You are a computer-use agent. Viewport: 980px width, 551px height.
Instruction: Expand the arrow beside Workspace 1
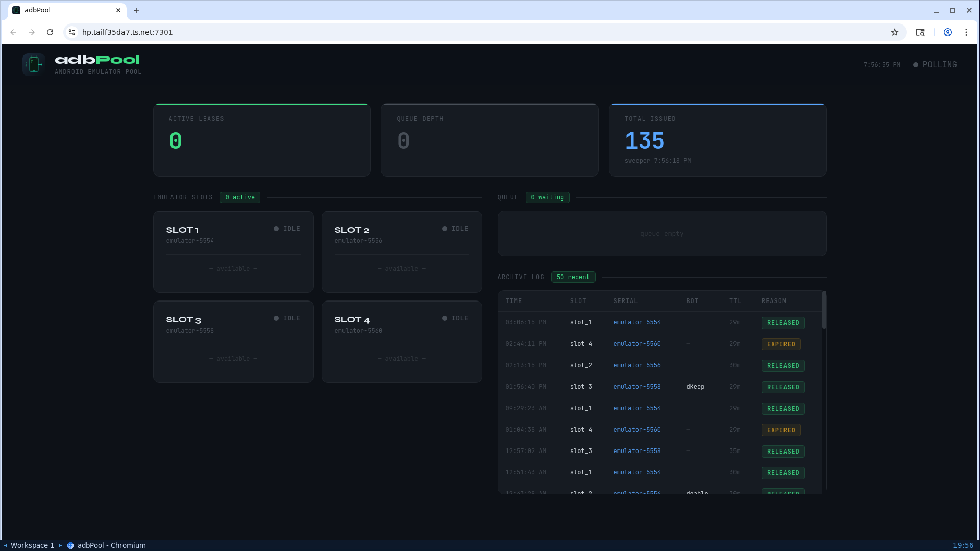[x=5, y=545]
